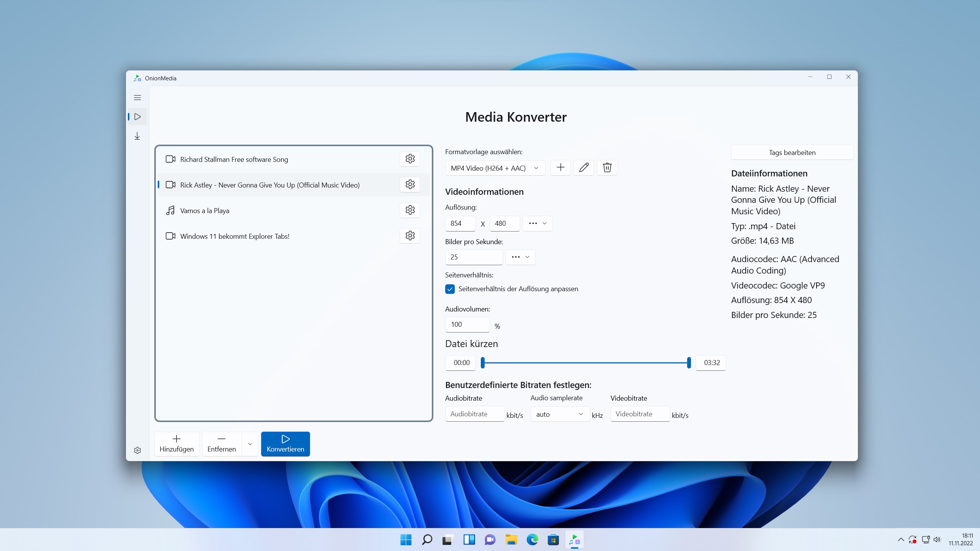The image size is (980, 551).
Task: Show hidden system tray icons
Action: click(x=901, y=540)
